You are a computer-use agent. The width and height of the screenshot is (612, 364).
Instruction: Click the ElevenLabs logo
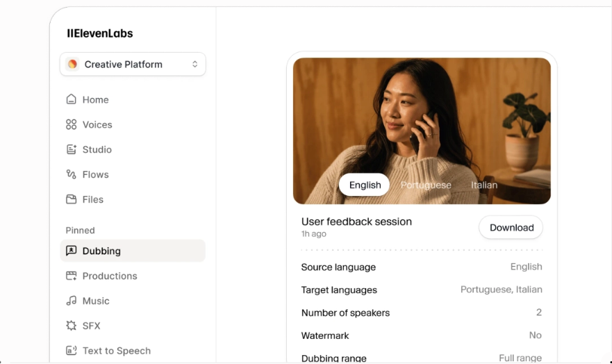100,33
